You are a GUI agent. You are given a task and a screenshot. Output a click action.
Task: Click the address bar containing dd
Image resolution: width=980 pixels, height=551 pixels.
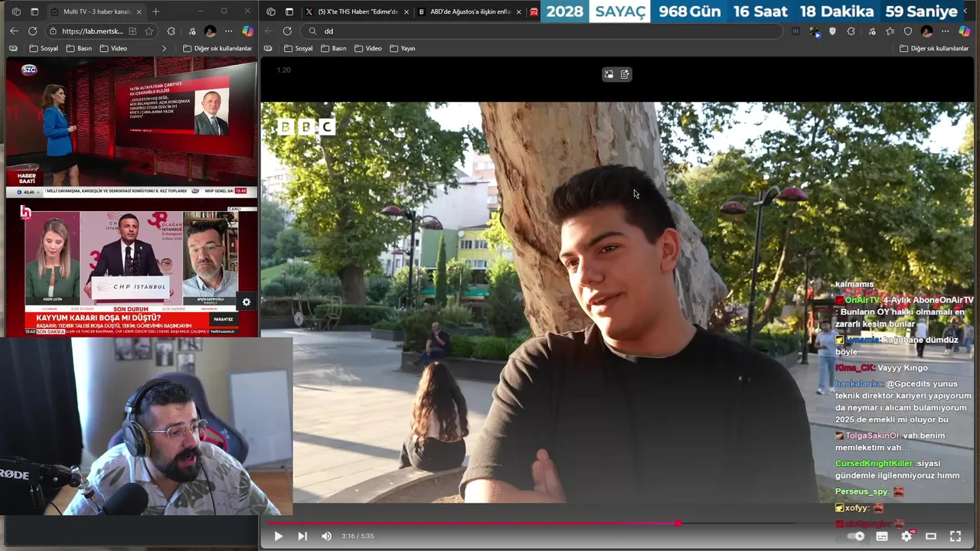point(540,31)
